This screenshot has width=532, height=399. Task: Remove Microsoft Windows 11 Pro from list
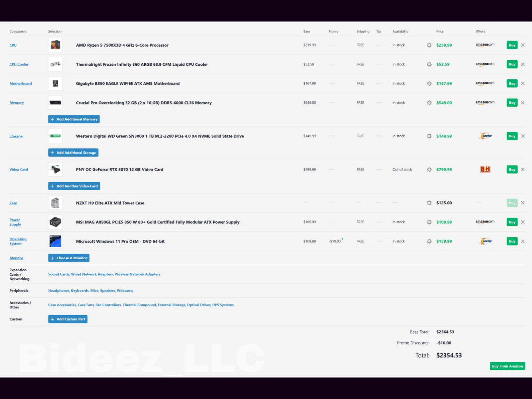(523, 241)
